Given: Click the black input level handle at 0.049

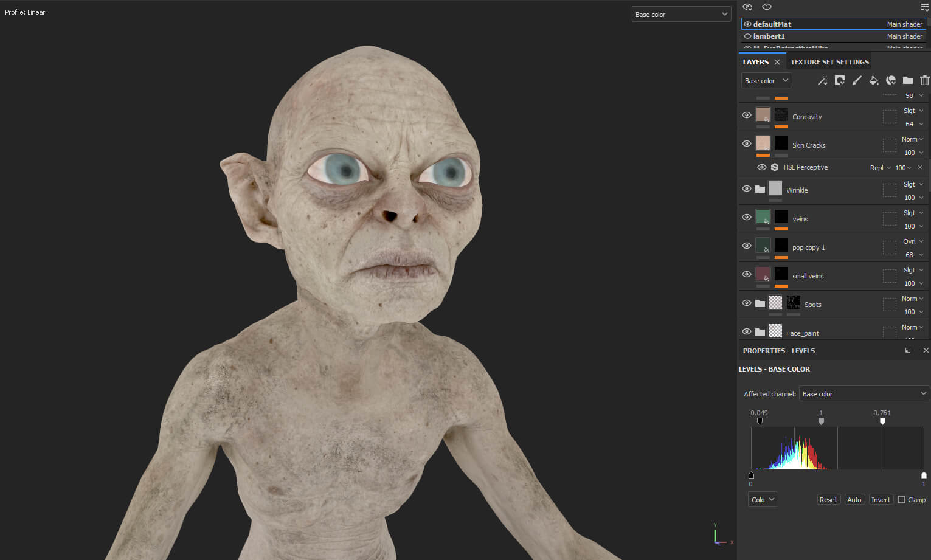Looking at the screenshot, I should [x=760, y=421].
